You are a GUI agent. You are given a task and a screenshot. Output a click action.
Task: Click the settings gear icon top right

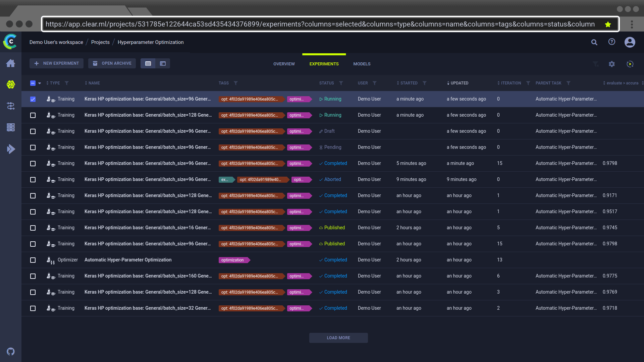pos(612,63)
